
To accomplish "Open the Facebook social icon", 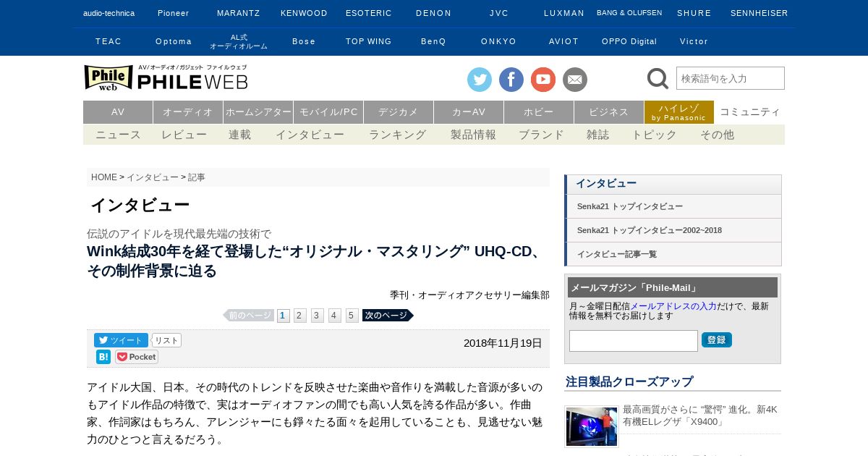I will point(511,80).
